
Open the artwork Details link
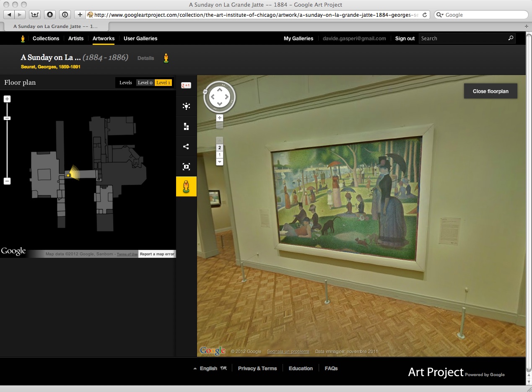(146, 58)
